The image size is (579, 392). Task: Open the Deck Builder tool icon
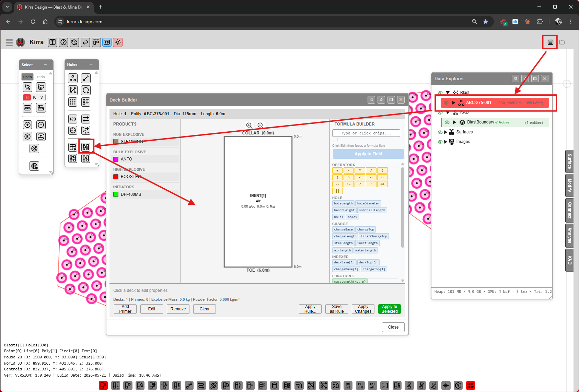pos(86,147)
